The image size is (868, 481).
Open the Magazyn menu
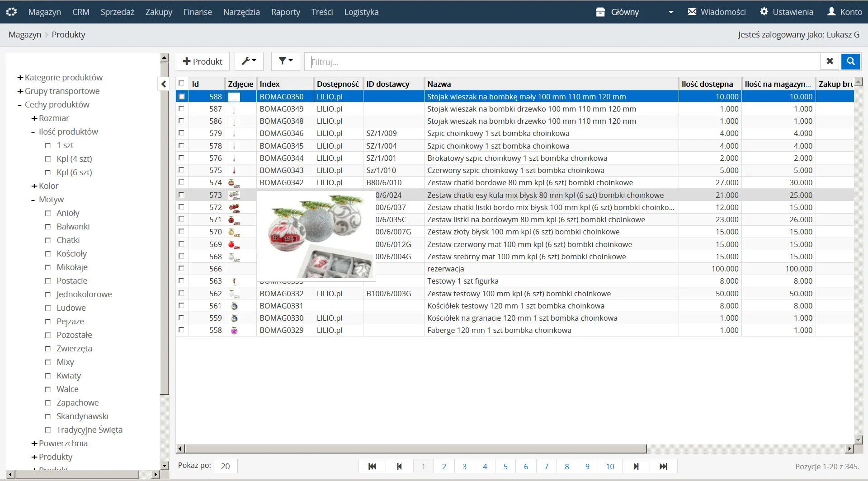[x=44, y=12]
